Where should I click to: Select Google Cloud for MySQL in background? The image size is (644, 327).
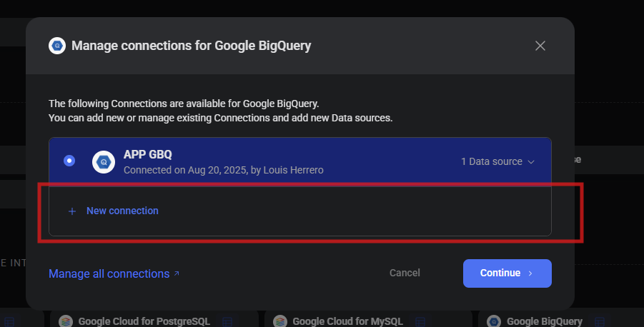pyautogui.click(x=368, y=319)
